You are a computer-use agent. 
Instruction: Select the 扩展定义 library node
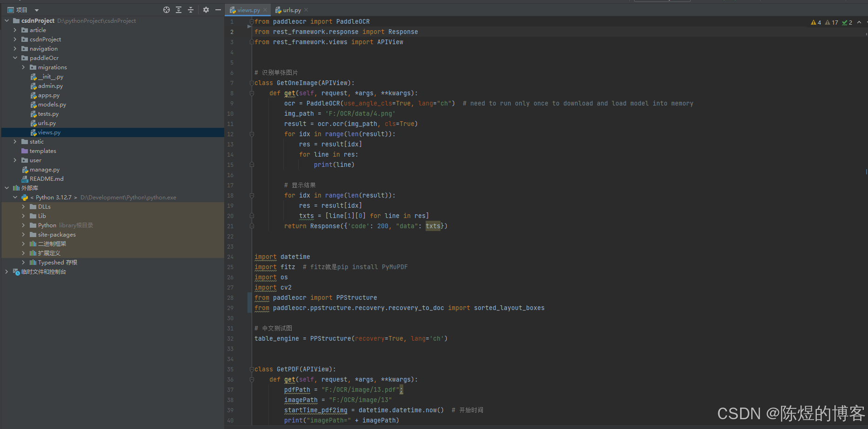45,253
